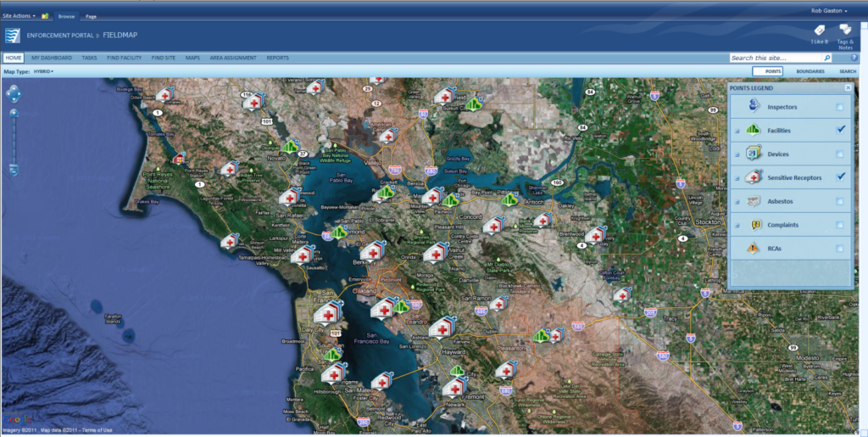Image resolution: width=868 pixels, height=437 pixels.
Task: Click the green facility marker near Pittsburg
Action: (509, 199)
